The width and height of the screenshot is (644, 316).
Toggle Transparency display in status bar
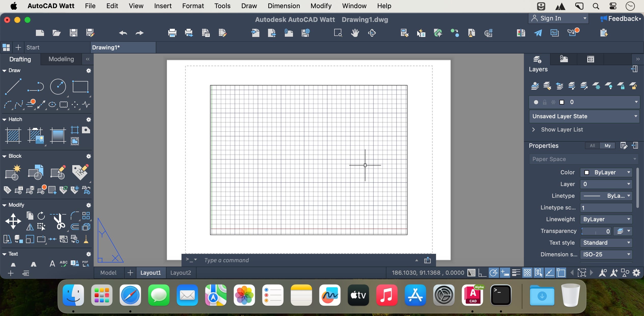pos(527,273)
